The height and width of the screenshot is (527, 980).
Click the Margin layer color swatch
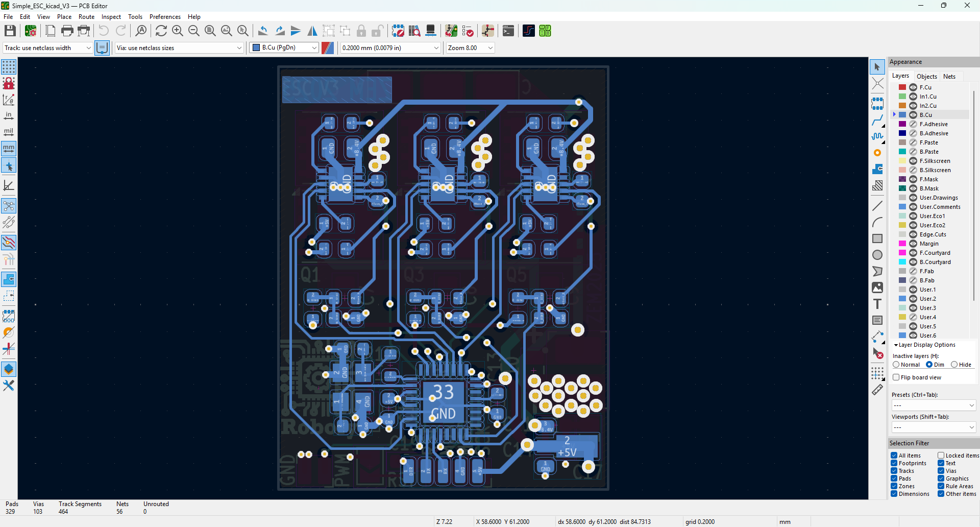click(902, 244)
